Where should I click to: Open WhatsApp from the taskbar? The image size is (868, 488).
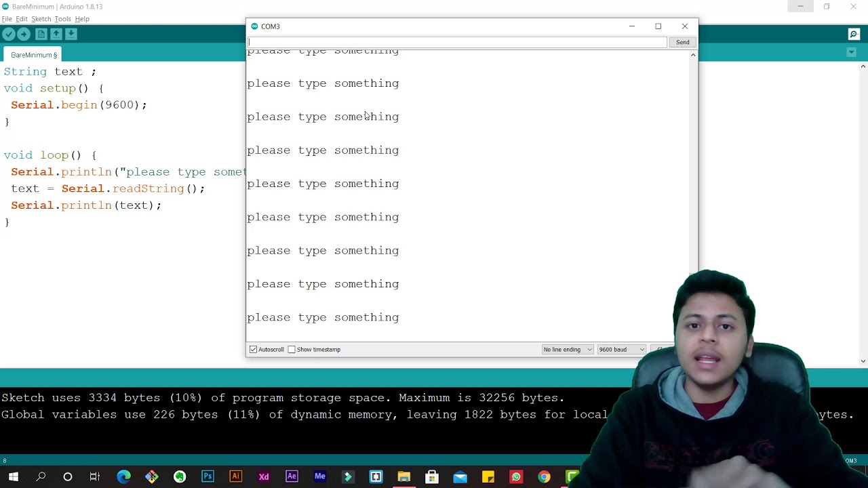tap(516, 477)
